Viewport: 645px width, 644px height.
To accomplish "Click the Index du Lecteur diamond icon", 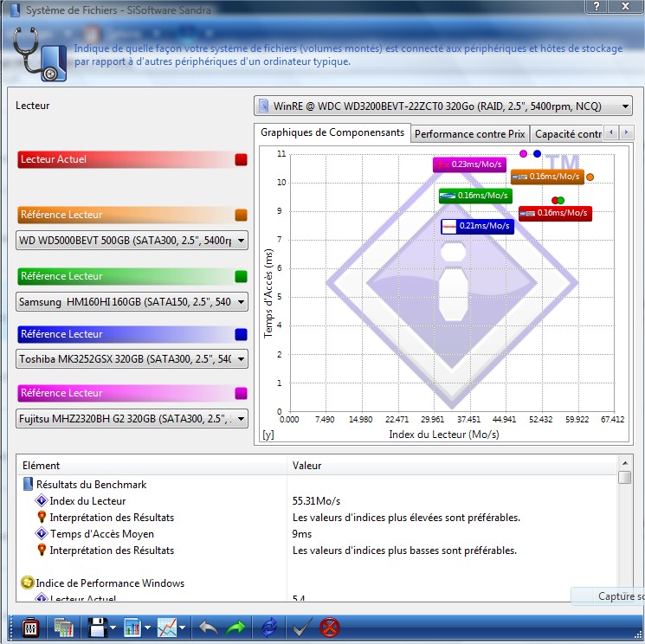I will (42, 500).
